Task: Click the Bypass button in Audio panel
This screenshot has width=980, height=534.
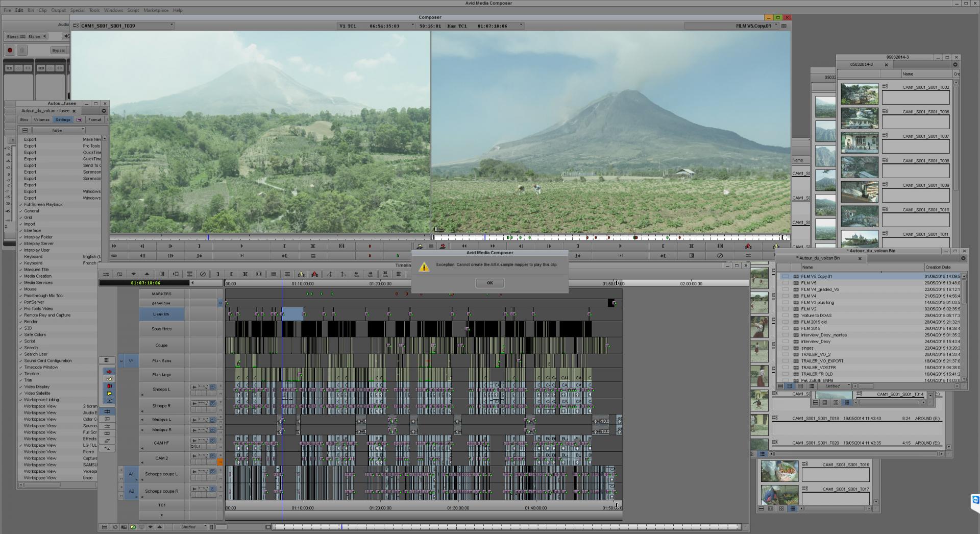Action: point(59,50)
